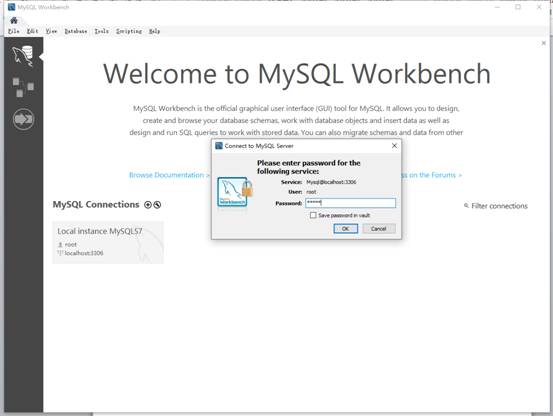Minimize the MySQL Workbench window
The width and height of the screenshot is (553, 416).
[497, 7]
